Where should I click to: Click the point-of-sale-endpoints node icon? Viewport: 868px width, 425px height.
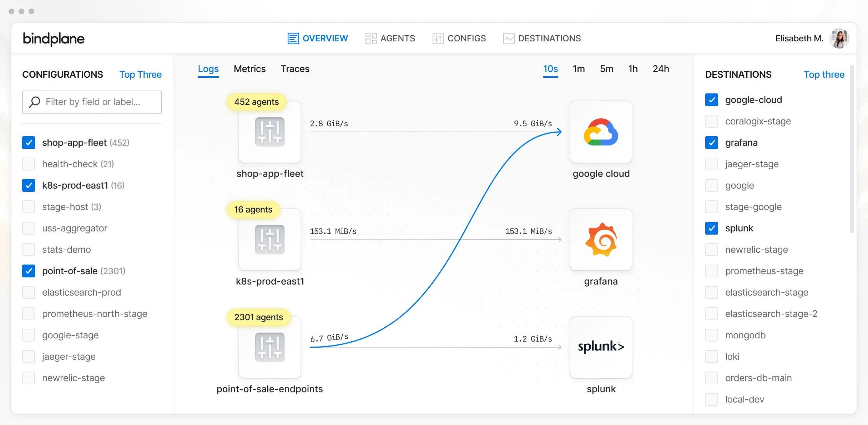269,347
